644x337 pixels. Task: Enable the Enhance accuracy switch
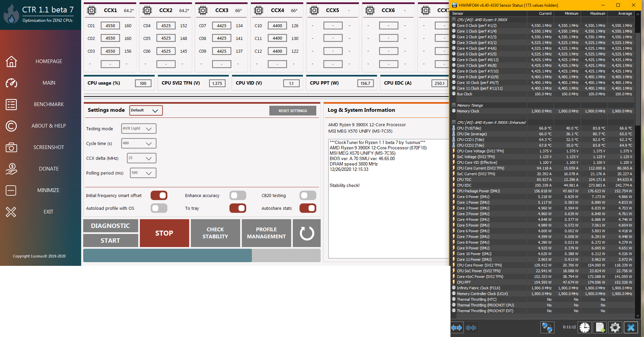(238, 195)
